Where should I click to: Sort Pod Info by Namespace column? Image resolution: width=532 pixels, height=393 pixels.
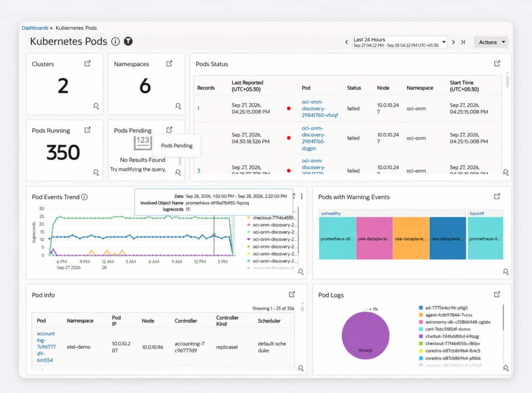(x=80, y=321)
